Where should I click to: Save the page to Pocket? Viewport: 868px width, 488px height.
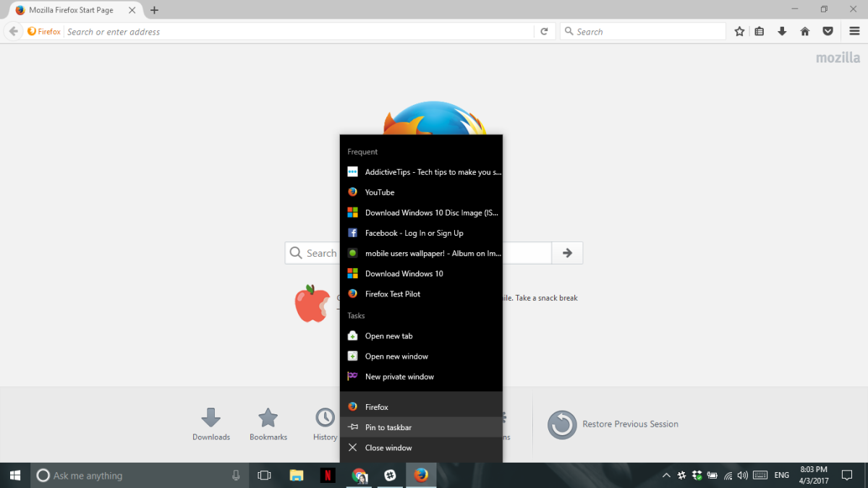point(828,31)
